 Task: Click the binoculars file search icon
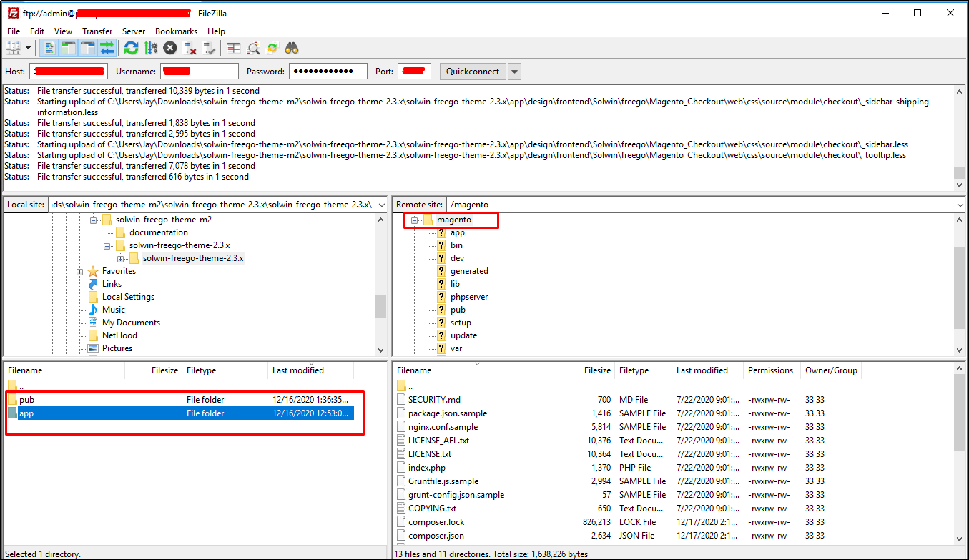click(292, 48)
